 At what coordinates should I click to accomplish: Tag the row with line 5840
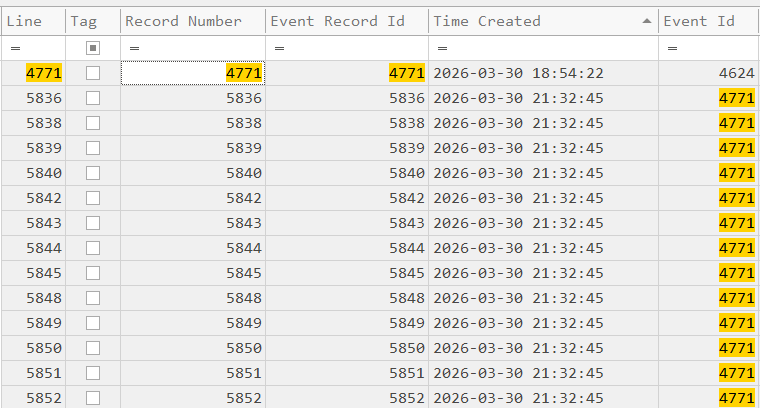(93, 173)
